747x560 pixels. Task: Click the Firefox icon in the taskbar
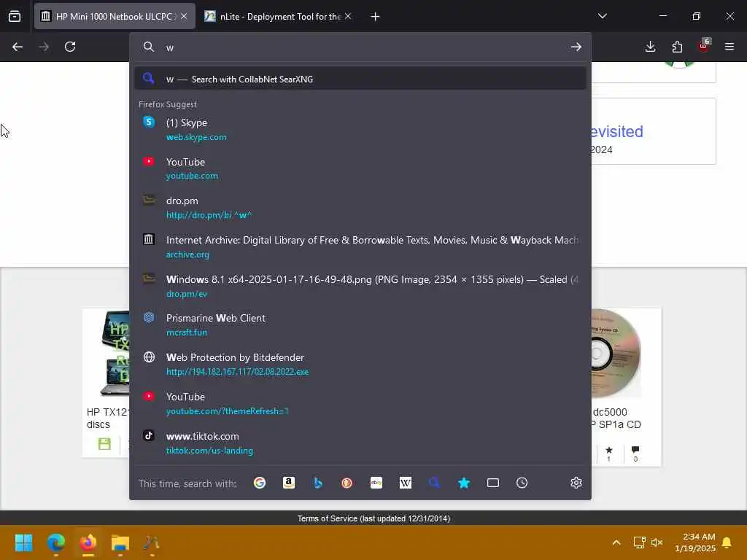(88, 542)
